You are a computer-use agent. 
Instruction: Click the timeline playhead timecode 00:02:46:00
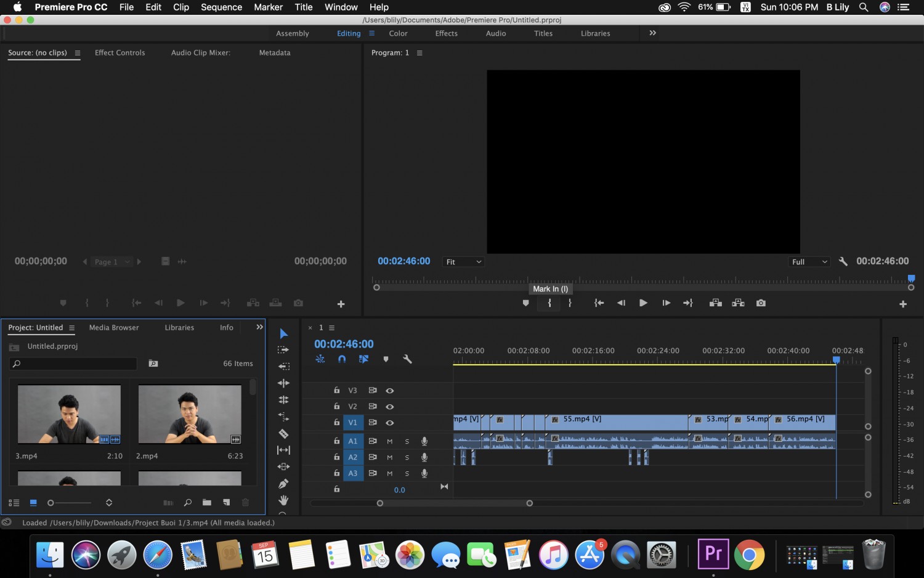click(344, 344)
